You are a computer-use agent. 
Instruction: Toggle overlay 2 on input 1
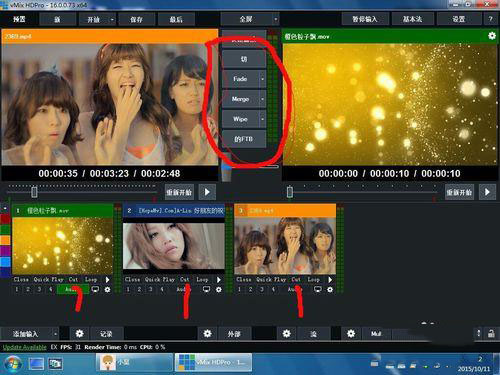point(28,289)
